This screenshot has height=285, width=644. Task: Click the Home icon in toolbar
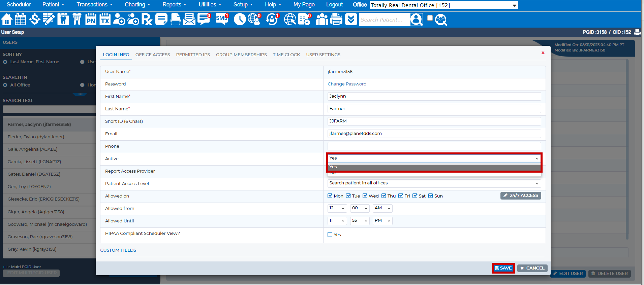click(x=7, y=20)
